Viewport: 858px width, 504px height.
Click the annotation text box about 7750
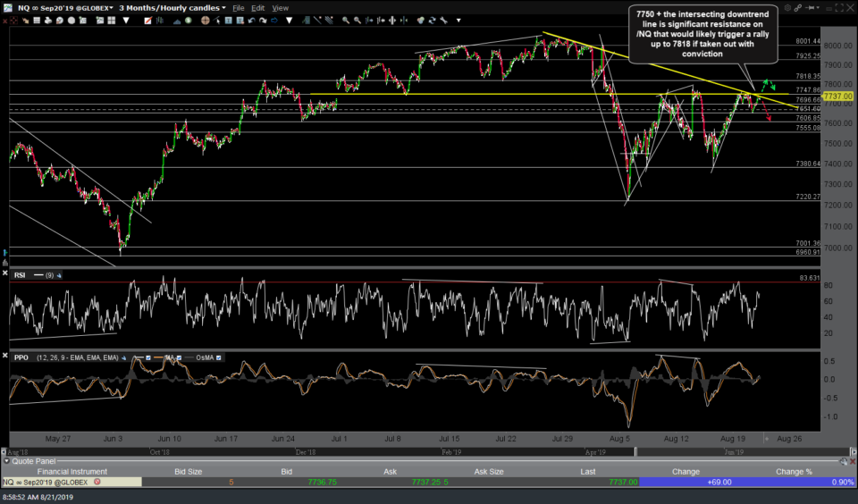pos(702,34)
